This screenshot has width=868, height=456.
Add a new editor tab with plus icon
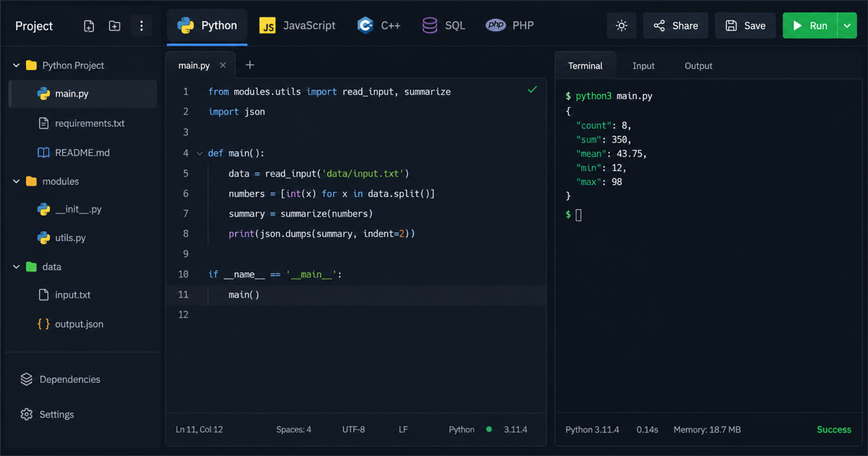250,65
